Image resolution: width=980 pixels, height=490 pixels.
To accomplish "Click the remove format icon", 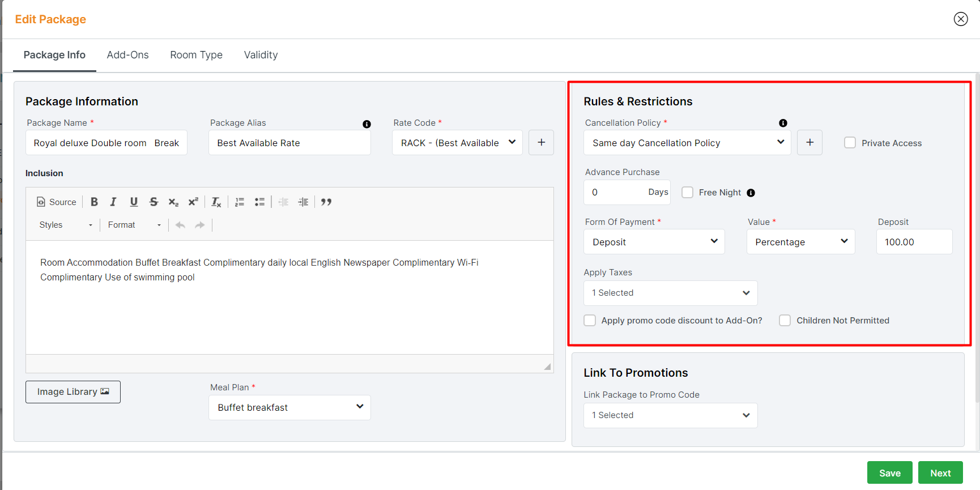I will pyautogui.click(x=216, y=202).
